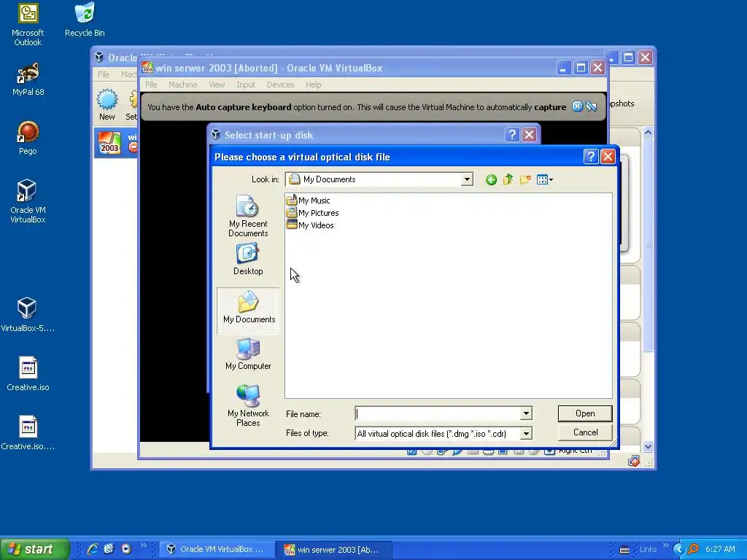Expand the File name history dropdown arrow
This screenshot has height=560, width=747.
[526, 413]
